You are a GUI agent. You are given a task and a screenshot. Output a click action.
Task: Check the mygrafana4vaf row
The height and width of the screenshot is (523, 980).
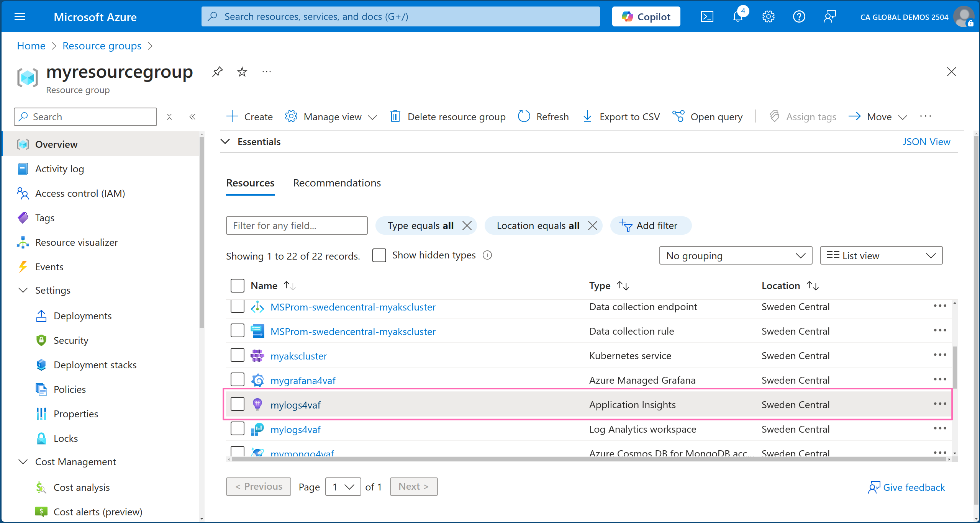(238, 379)
